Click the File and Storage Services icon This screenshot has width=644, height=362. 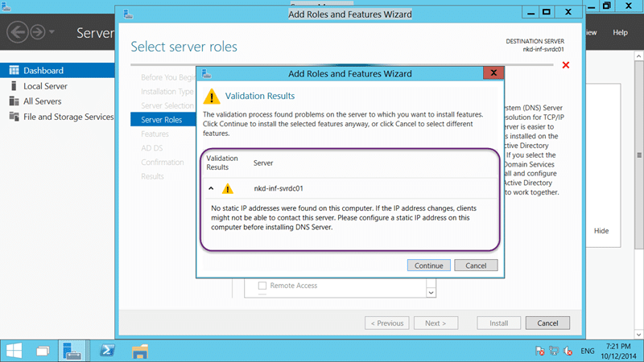(14, 117)
